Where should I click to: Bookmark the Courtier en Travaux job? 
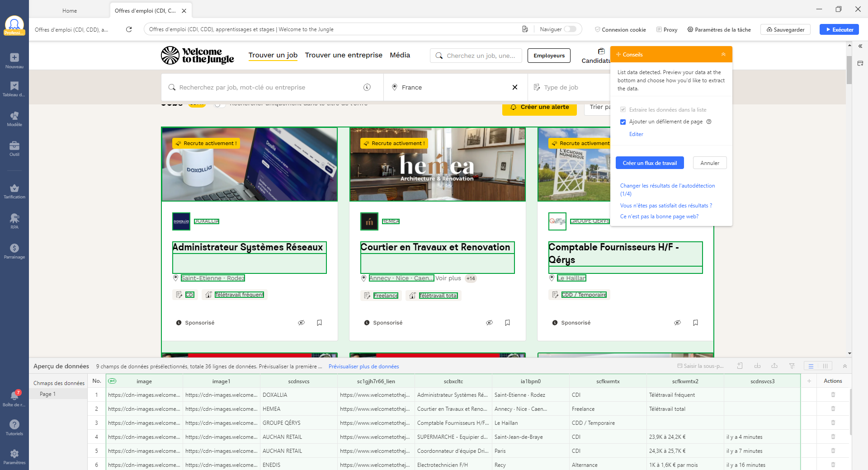point(507,323)
